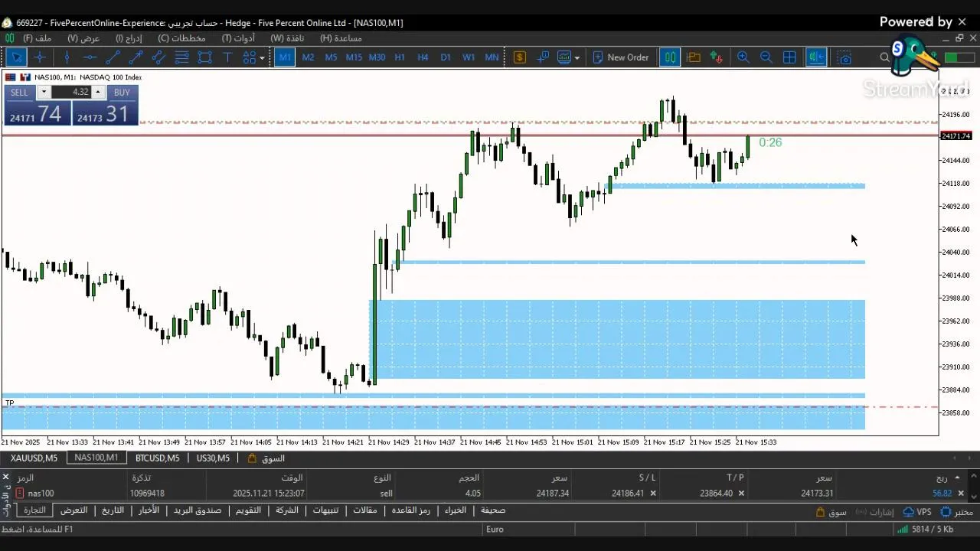The height and width of the screenshot is (551, 980).
Task: Switch chart to D1 timeframe
Action: point(446,57)
